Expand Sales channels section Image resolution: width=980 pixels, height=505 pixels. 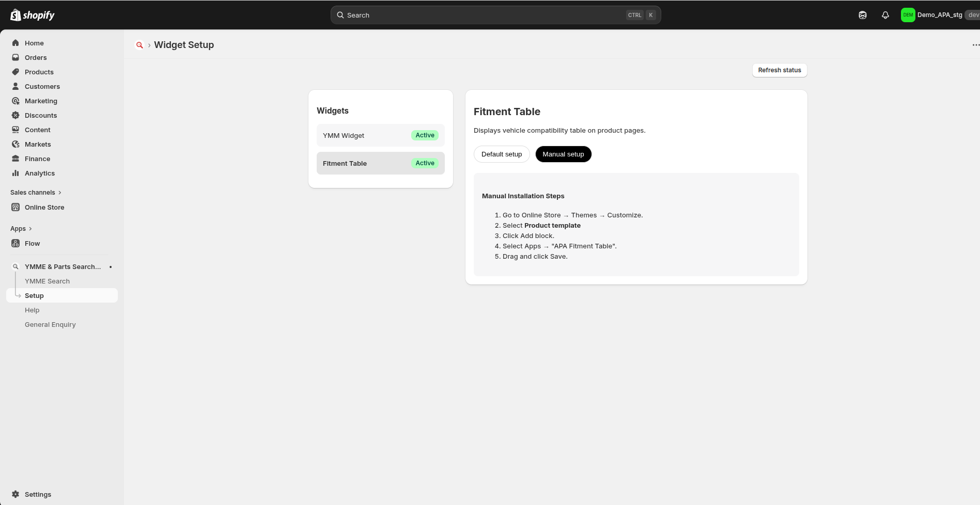[x=36, y=192]
